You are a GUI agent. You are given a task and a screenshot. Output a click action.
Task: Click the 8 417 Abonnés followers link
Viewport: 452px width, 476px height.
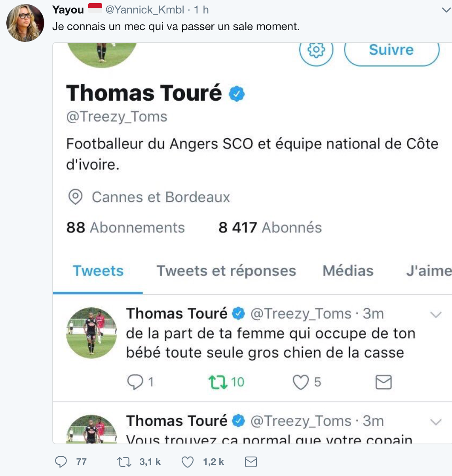(x=270, y=228)
